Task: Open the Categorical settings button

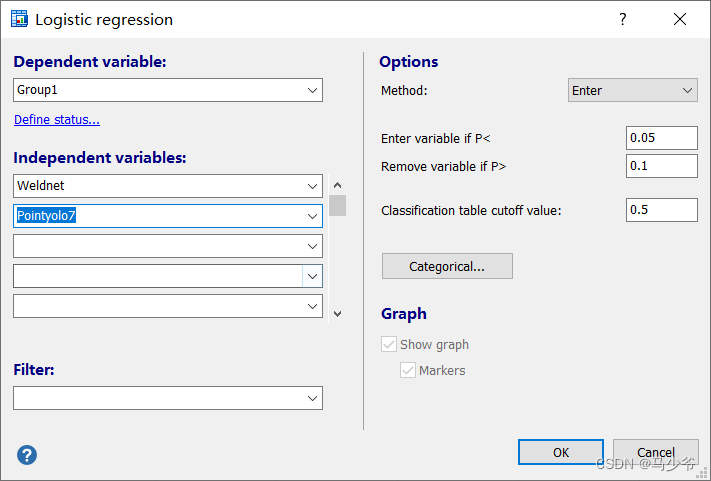Action: [447, 266]
